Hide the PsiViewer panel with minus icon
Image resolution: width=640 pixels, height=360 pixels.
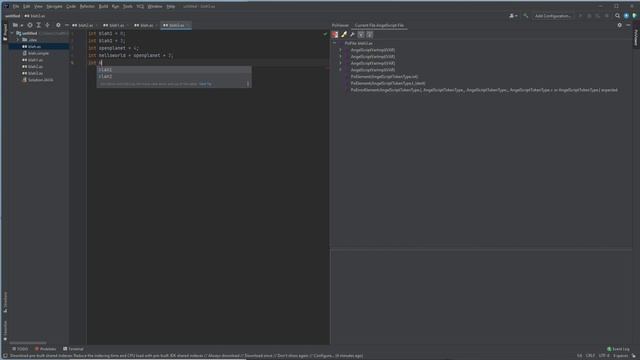628,25
